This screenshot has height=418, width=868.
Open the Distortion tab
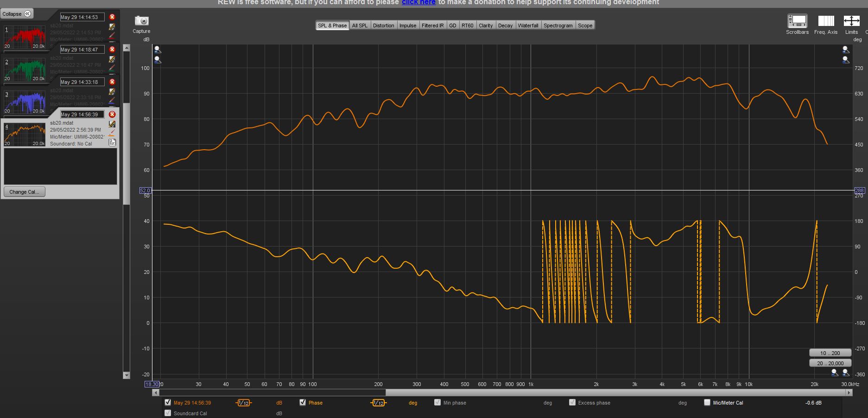[384, 25]
